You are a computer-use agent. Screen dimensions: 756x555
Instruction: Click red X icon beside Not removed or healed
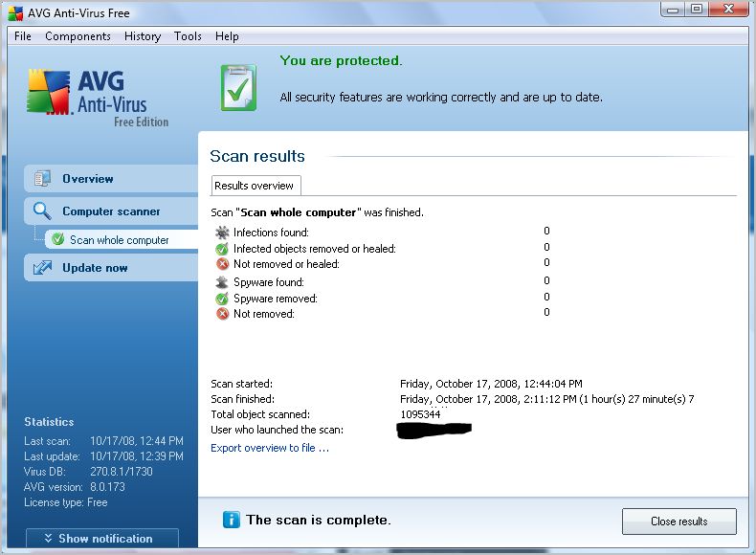click(x=222, y=264)
